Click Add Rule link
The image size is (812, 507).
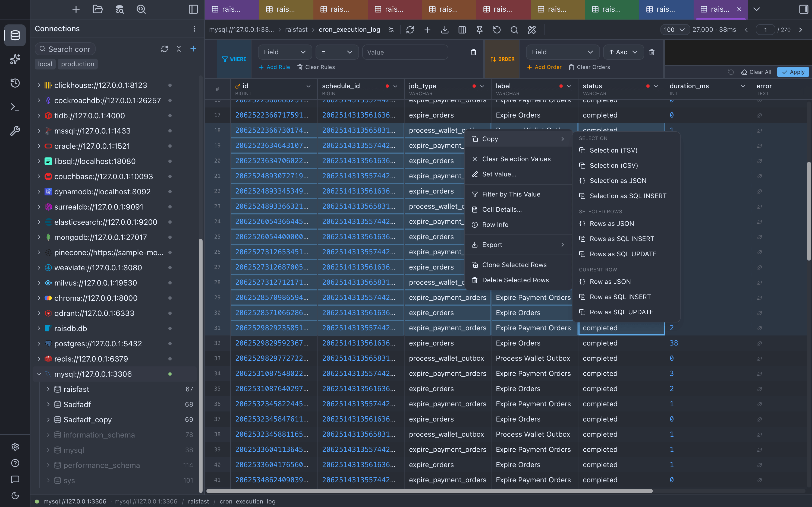pos(274,67)
